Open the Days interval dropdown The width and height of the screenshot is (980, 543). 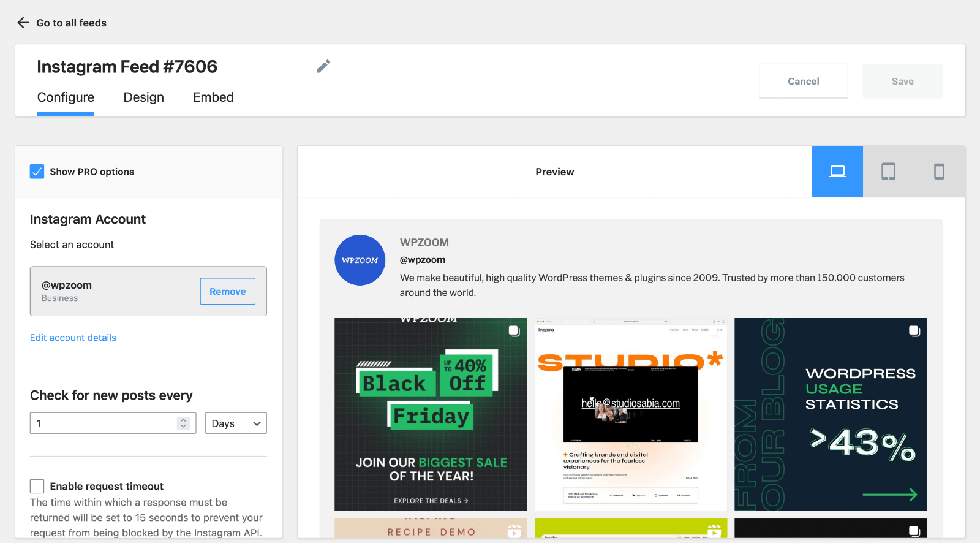tap(236, 423)
